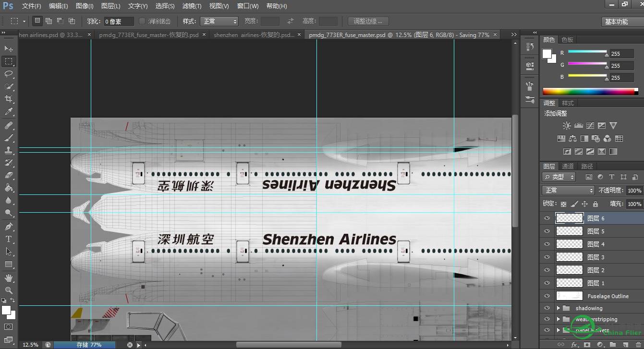644x349 pixels.
Task: Switch to shenzhen airlines-恢复的.psd document tab
Action: pyautogui.click(x=254, y=35)
